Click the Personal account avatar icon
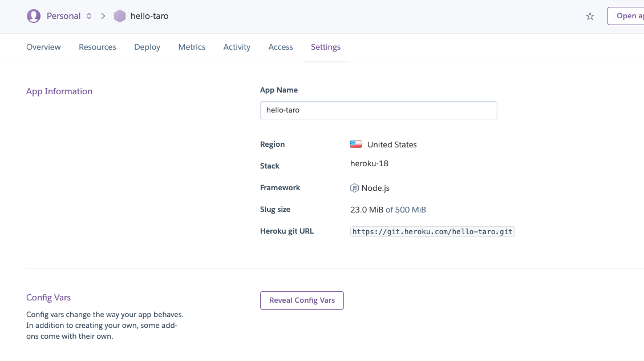The width and height of the screenshot is (644, 361). point(34,16)
